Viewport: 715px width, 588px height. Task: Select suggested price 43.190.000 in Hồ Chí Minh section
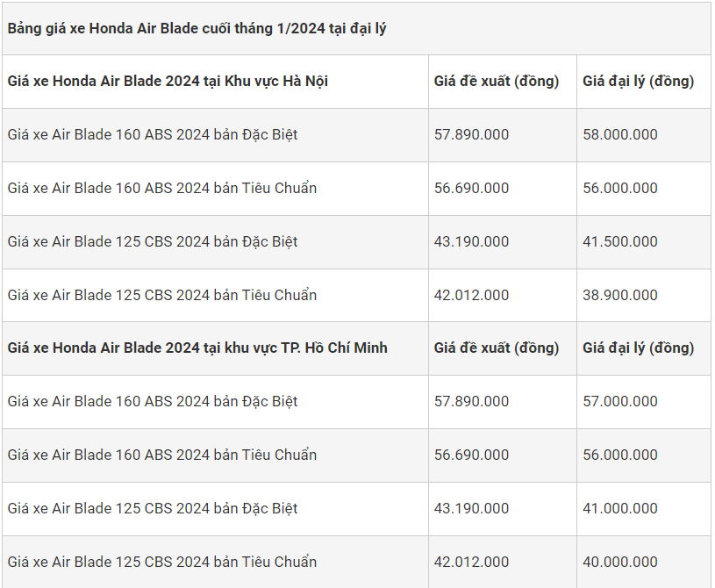coord(471,508)
